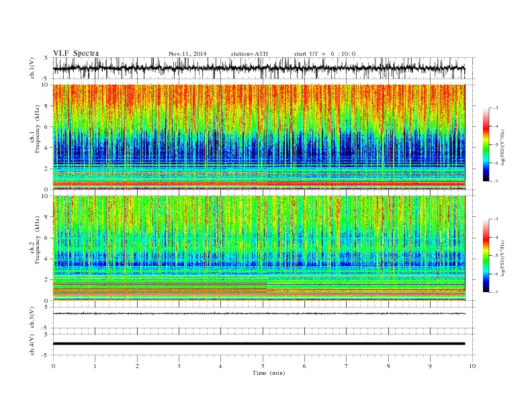Click time axis tick label "1"
This screenshot has height=411, width=532.
click(95, 366)
